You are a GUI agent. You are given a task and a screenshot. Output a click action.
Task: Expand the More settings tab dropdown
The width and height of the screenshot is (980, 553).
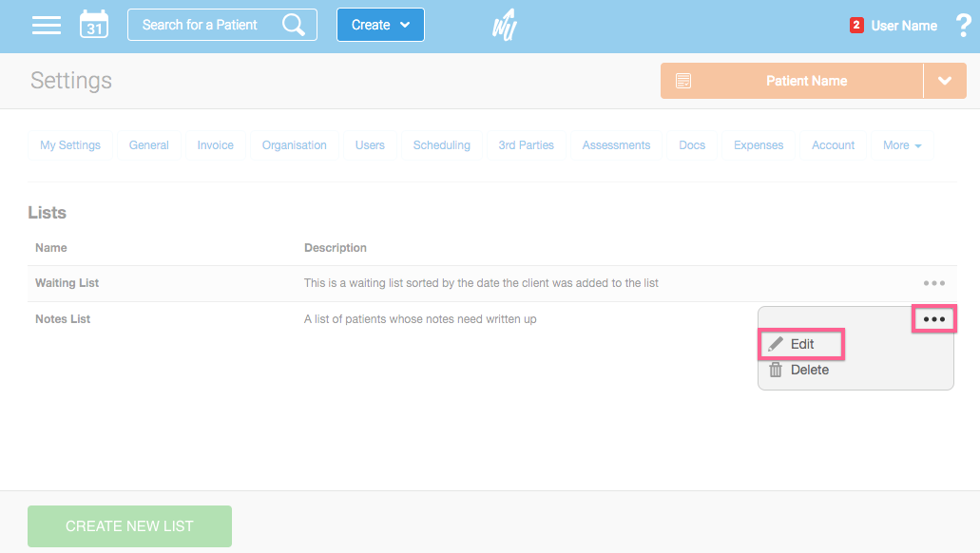click(x=901, y=145)
